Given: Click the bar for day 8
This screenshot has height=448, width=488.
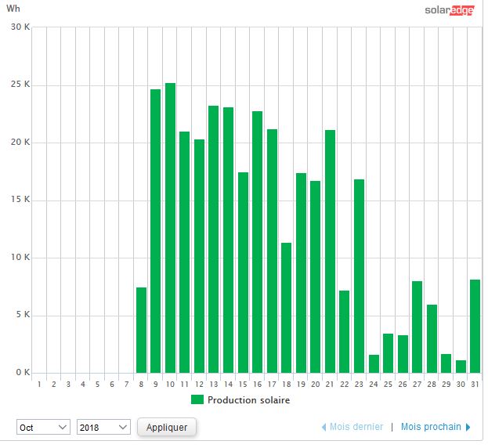Looking at the screenshot, I should (x=141, y=330).
